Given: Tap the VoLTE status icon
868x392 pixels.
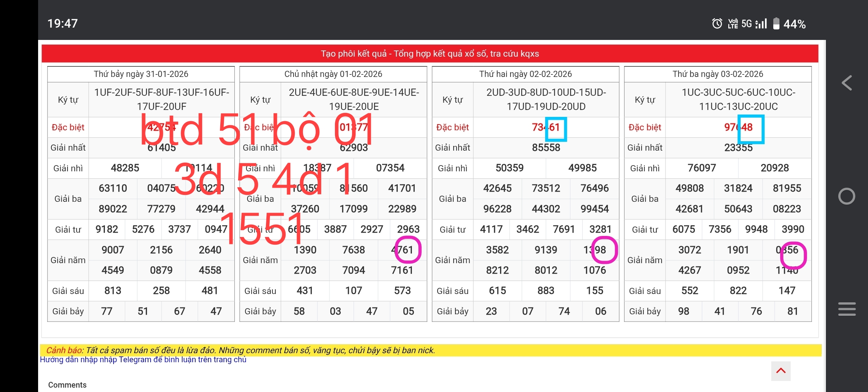Looking at the screenshot, I should click(x=733, y=24).
